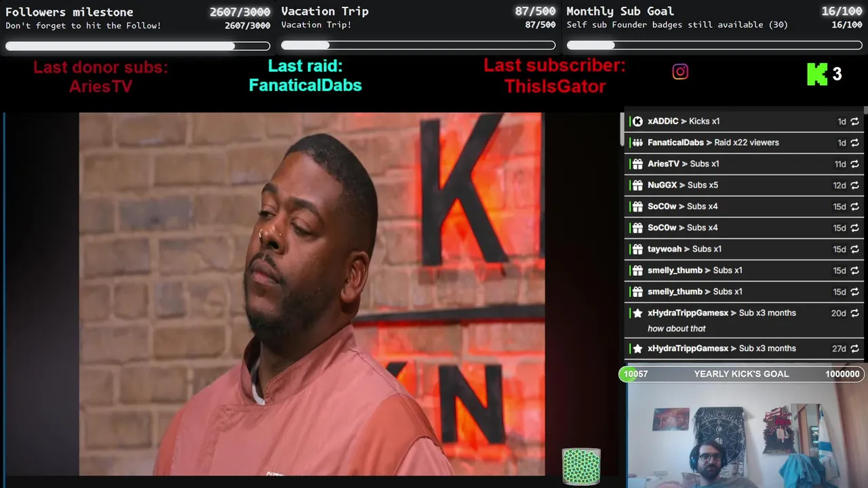The width and height of the screenshot is (868, 488).
Task: Click the '27d' timestamp in the feed
Action: (839, 348)
